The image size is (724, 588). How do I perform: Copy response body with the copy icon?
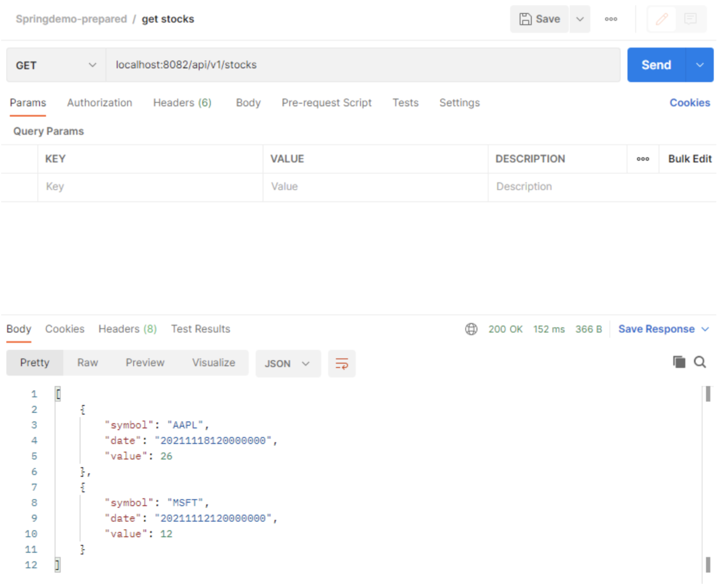679,362
